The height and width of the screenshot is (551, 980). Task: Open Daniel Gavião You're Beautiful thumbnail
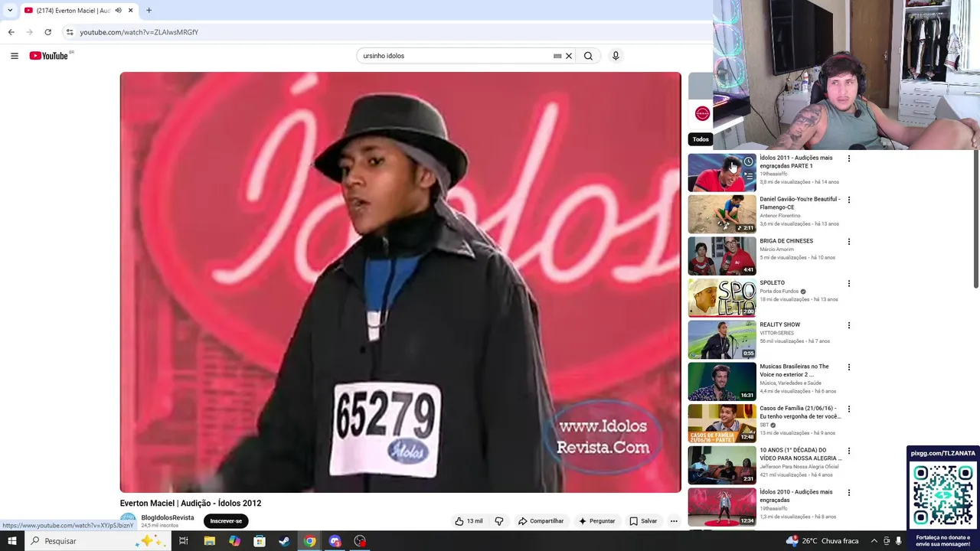[x=722, y=214]
